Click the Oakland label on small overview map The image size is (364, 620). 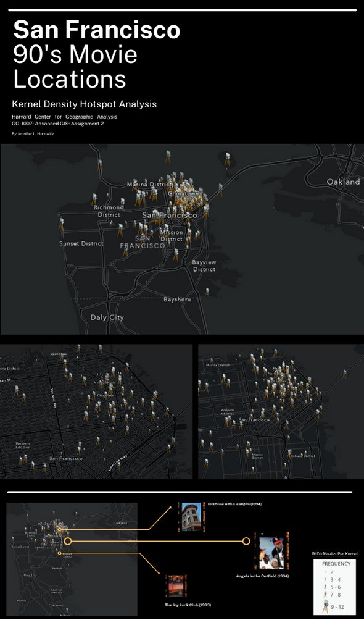pyautogui.click(x=120, y=522)
